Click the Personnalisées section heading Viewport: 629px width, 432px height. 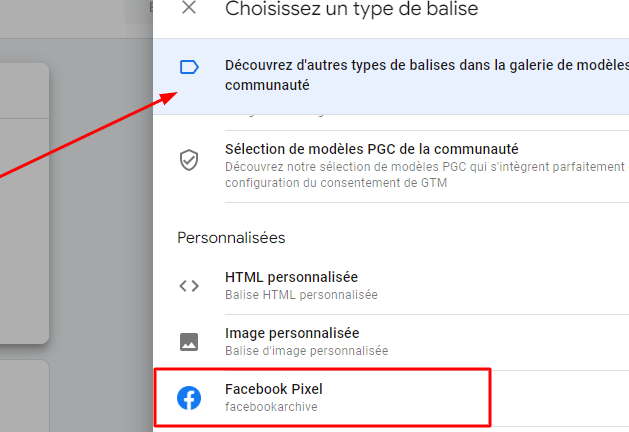231,238
